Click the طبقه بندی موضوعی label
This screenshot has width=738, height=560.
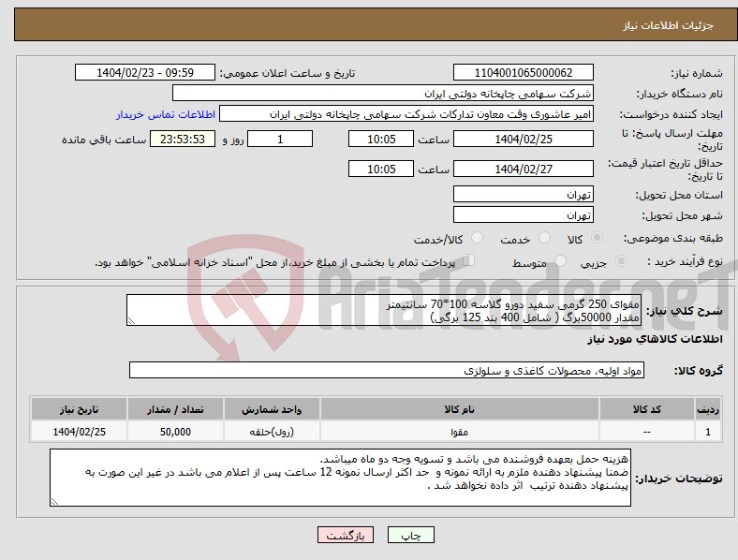tap(673, 239)
